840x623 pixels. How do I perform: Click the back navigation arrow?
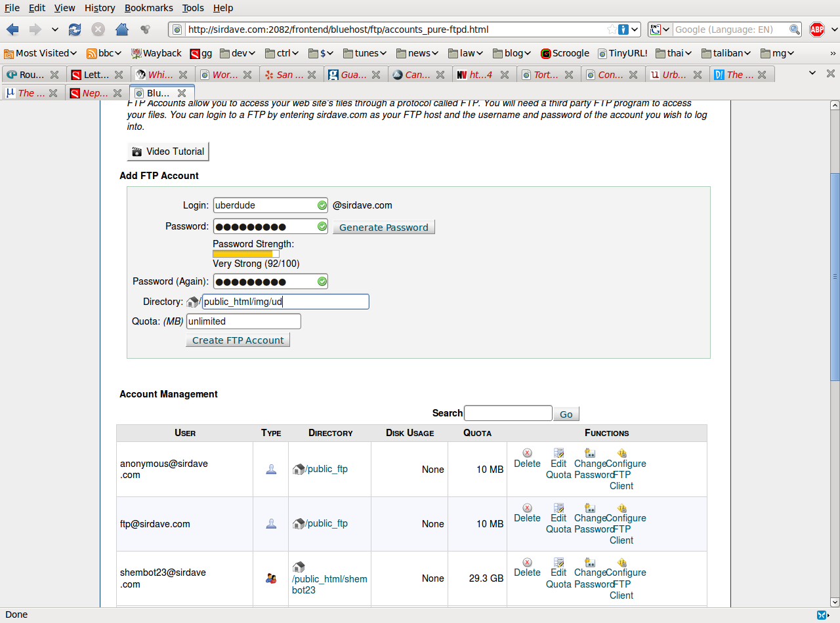click(x=12, y=30)
